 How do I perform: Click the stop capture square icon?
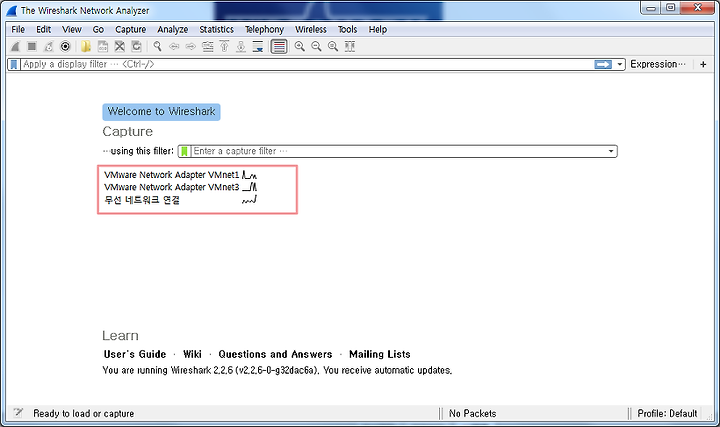32,46
